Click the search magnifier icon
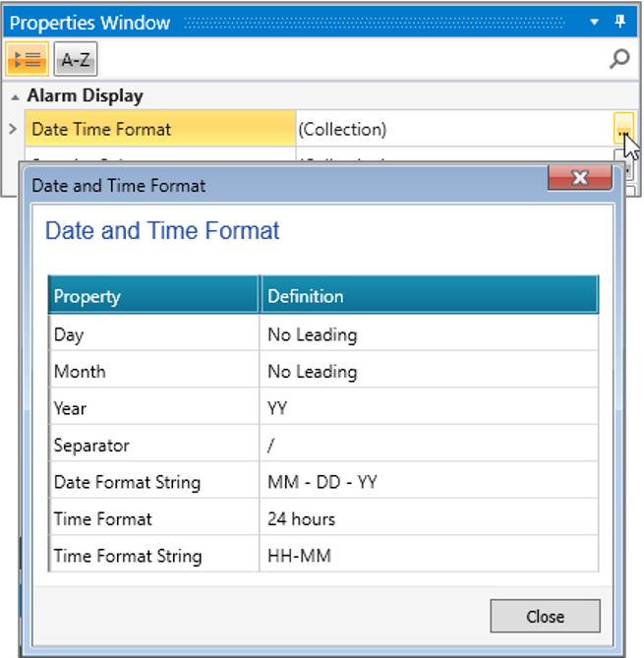Viewport: 644px width, 658px height. click(x=618, y=59)
